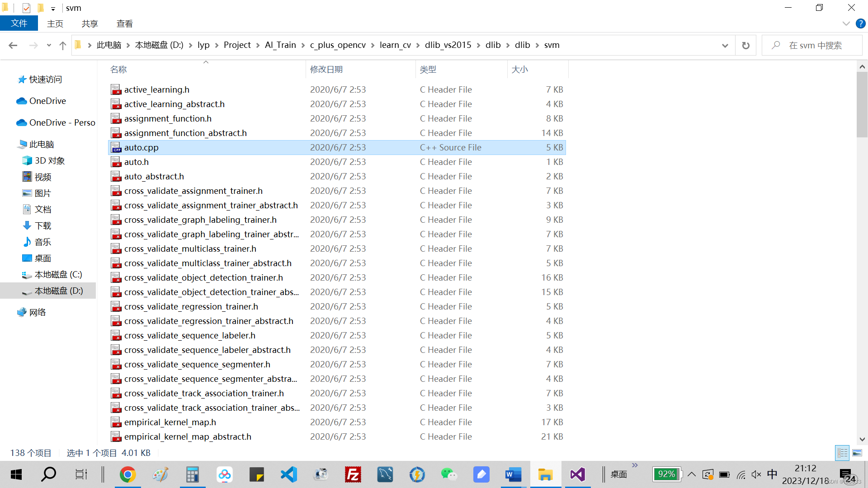Viewport: 868px width, 488px height.
Task: Open the Help question mark icon
Action: pos(860,23)
